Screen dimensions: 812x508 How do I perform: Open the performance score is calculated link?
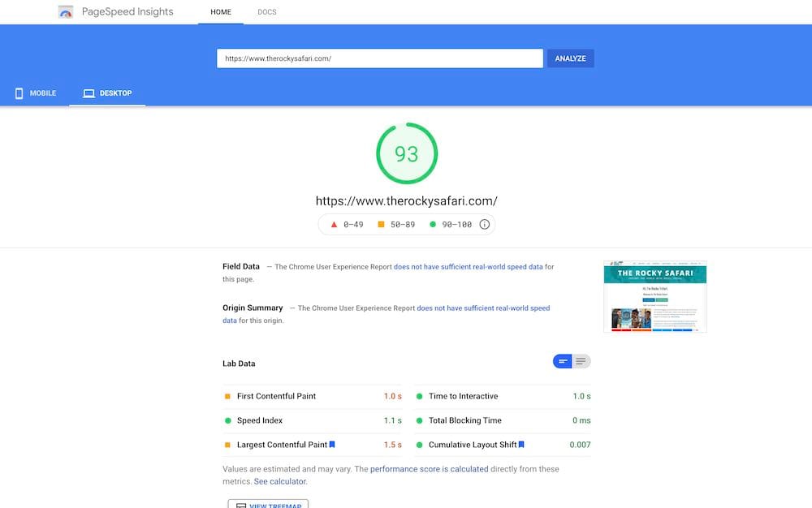(x=430, y=469)
